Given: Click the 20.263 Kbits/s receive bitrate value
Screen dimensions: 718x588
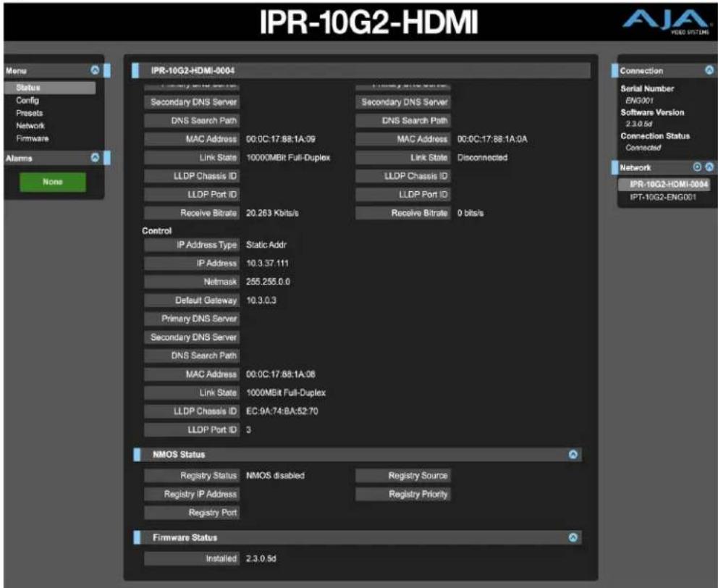Looking at the screenshot, I should pos(272,213).
